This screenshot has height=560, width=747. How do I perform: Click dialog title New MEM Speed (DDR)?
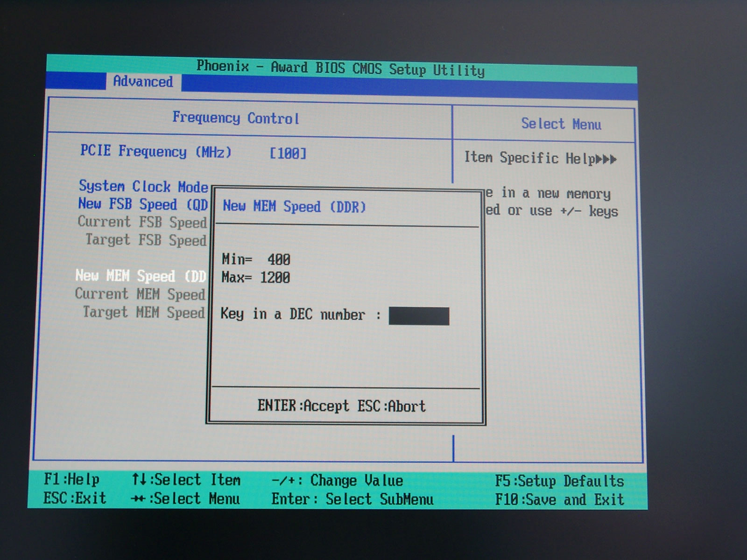[294, 206]
